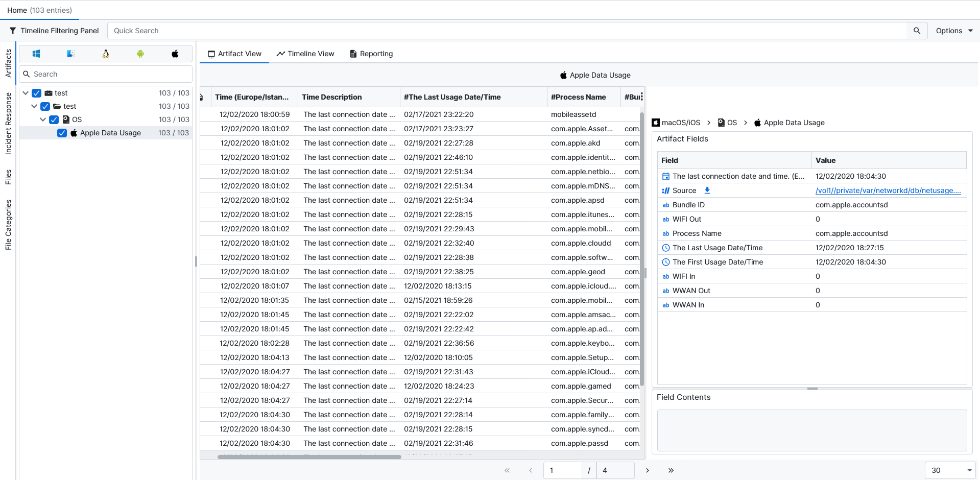Click the table's horizontal scrollbar
This screenshot has height=480, width=980.
point(309,457)
